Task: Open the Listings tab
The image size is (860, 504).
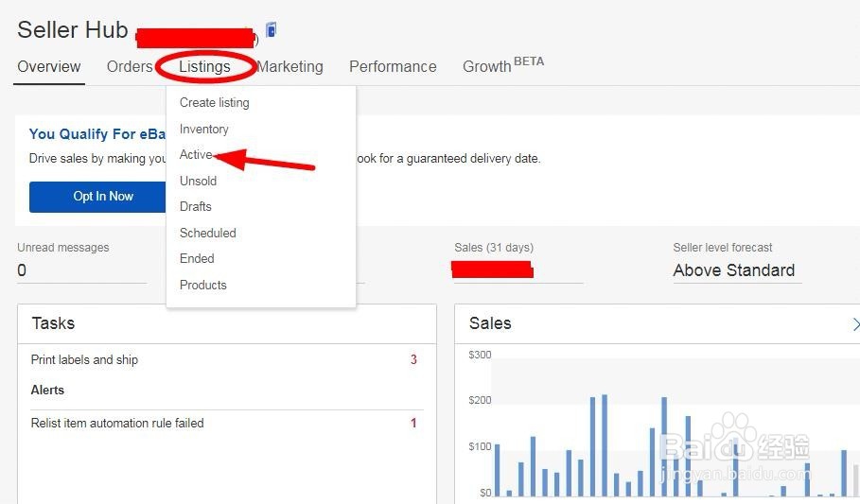Action: (x=204, y=67)
